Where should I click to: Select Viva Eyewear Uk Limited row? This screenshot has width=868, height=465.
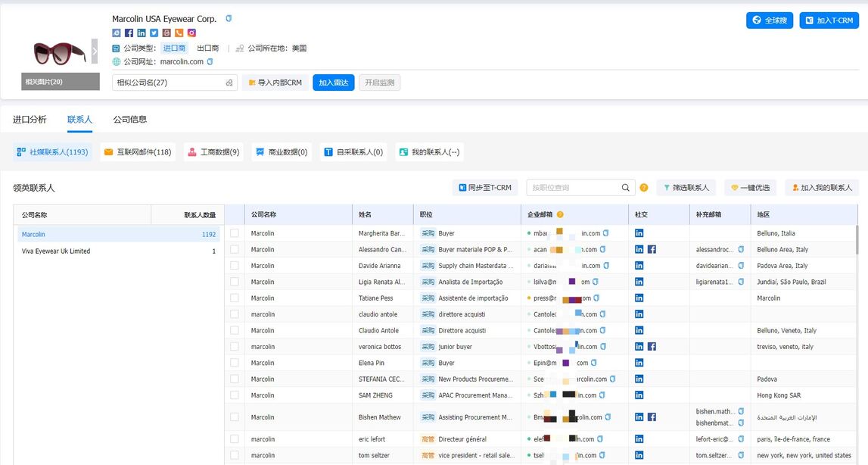pyautogui.click(x=119, y=251)
